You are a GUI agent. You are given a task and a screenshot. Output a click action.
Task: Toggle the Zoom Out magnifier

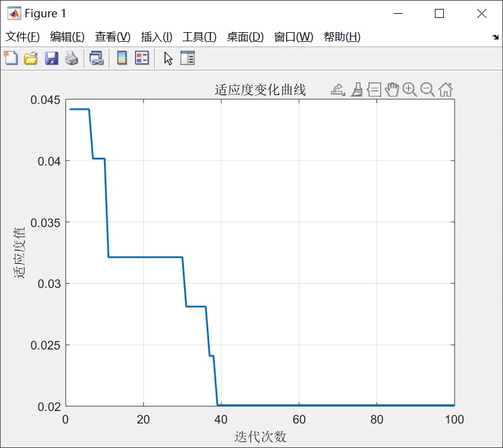pyautogui.click(x=428, y=90)
